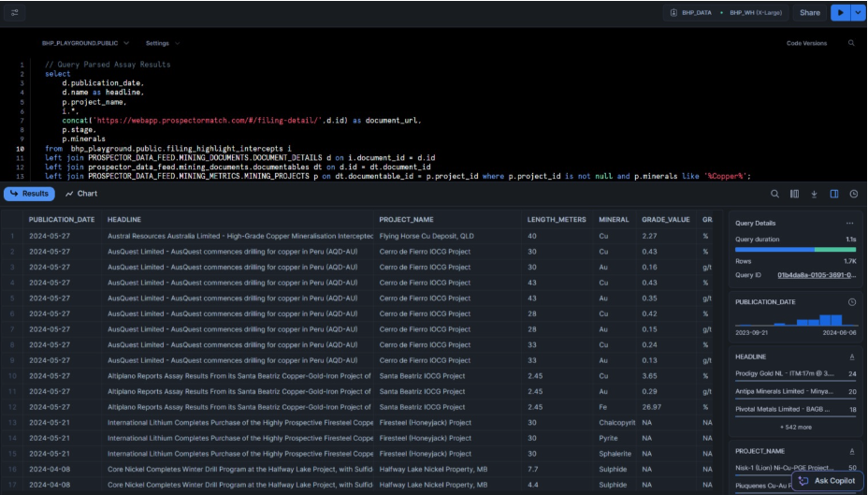Open the Query ID link
Viewport: 868px width, 495px height.
[817, 275]
